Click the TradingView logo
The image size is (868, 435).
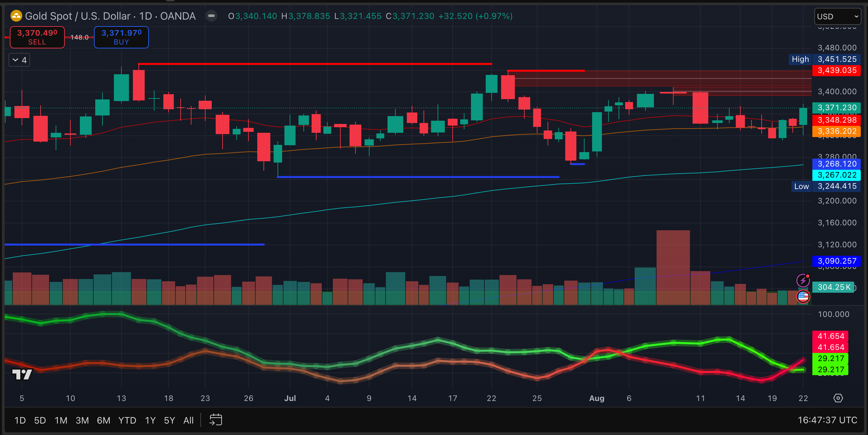22,374
